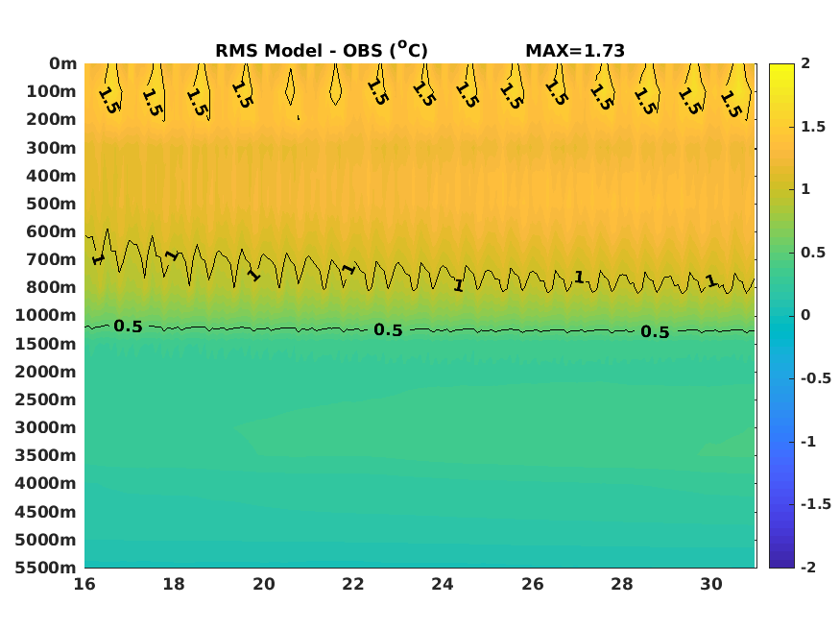The width and height of the screenshot is (840, 630).
Task: Click the "0.5" contour label above x-tick 24
Action: 388,330
